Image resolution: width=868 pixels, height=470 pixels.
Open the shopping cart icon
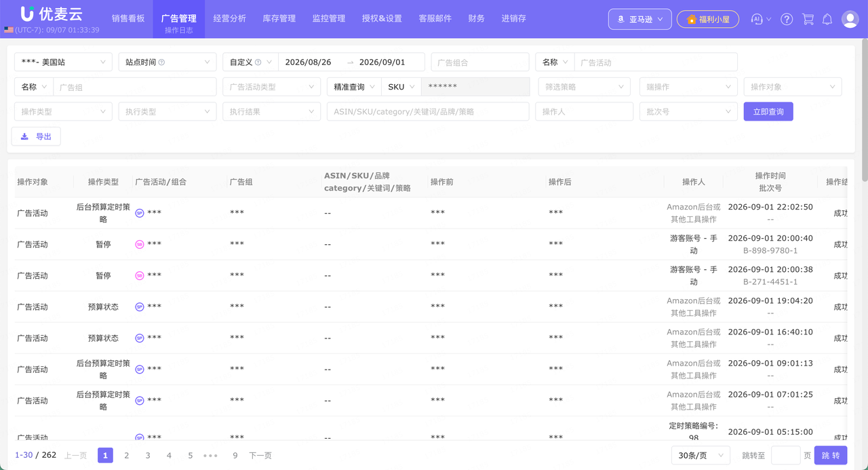[808, 19]
